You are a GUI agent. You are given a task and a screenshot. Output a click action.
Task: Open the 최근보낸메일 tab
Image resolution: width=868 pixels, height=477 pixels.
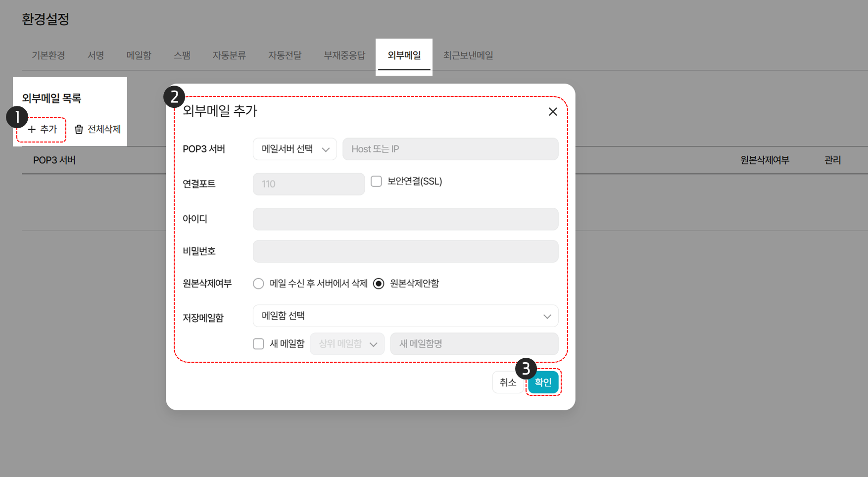point(468,55)
